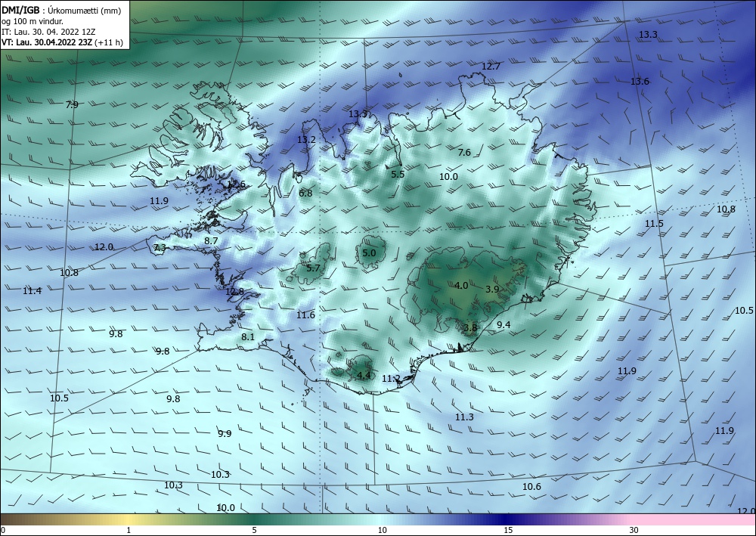Select the 'IT: Lau. 30. 04. 2022 12Z' line
756x536 pixels.
point(48,32)
